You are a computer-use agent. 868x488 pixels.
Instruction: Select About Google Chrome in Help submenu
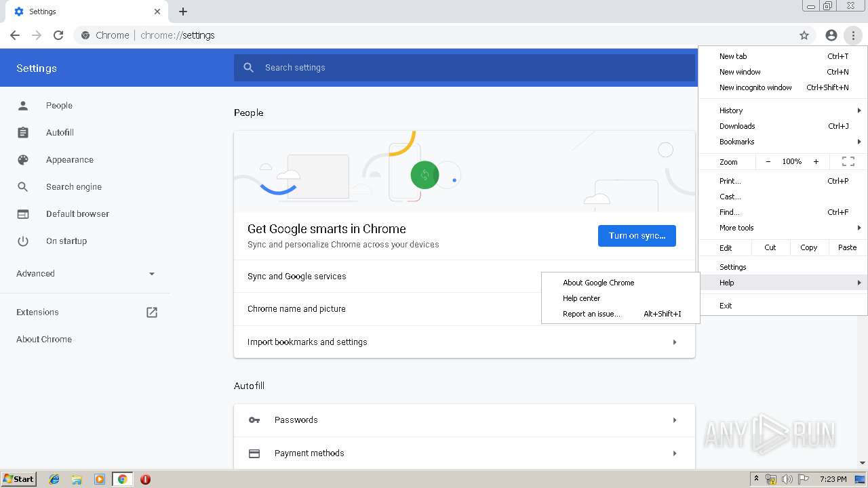pos(620,283)
